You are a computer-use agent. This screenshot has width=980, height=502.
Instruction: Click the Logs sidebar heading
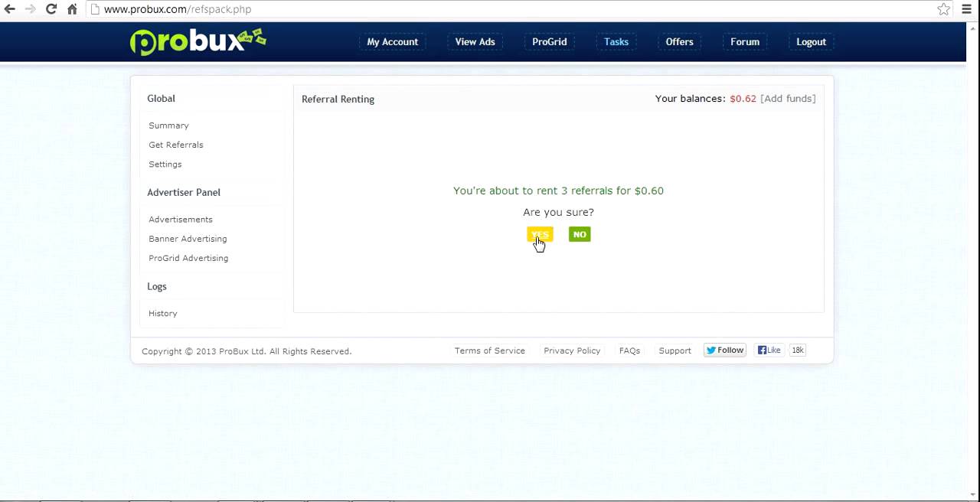157,286
